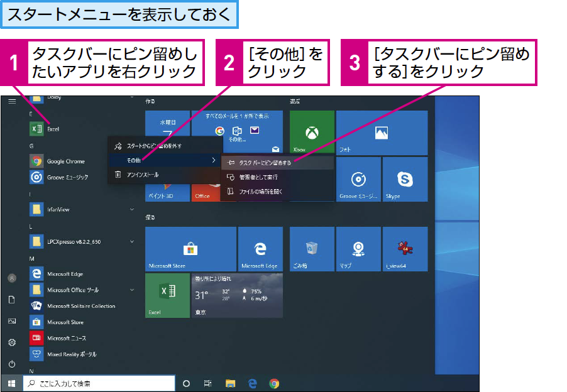Jump to app list letter L
The height and width of the screenshot is (392, 567).
point(31,227)
